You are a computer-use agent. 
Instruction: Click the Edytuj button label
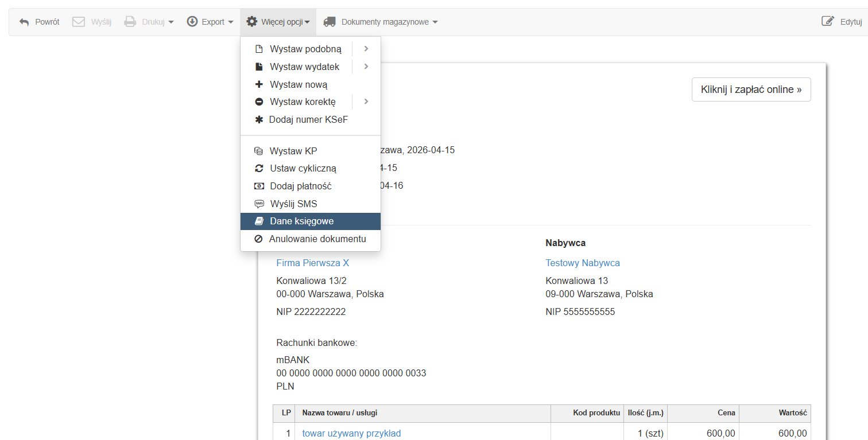tap(851, 22)
